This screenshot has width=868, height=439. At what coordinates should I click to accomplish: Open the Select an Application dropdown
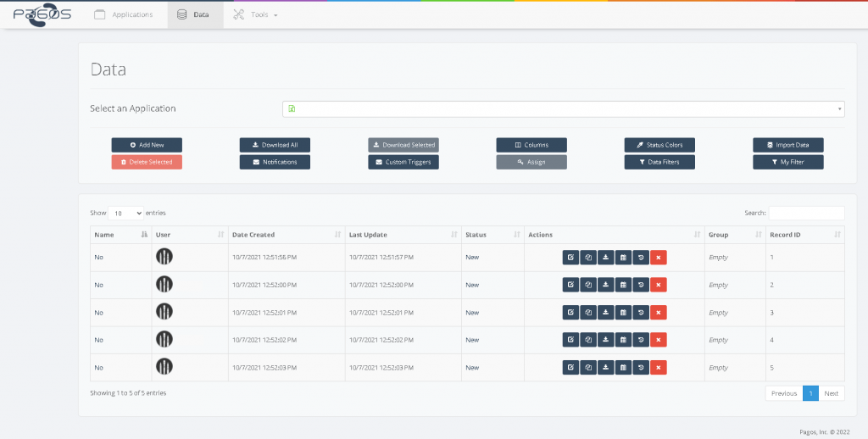click(564, 109)
